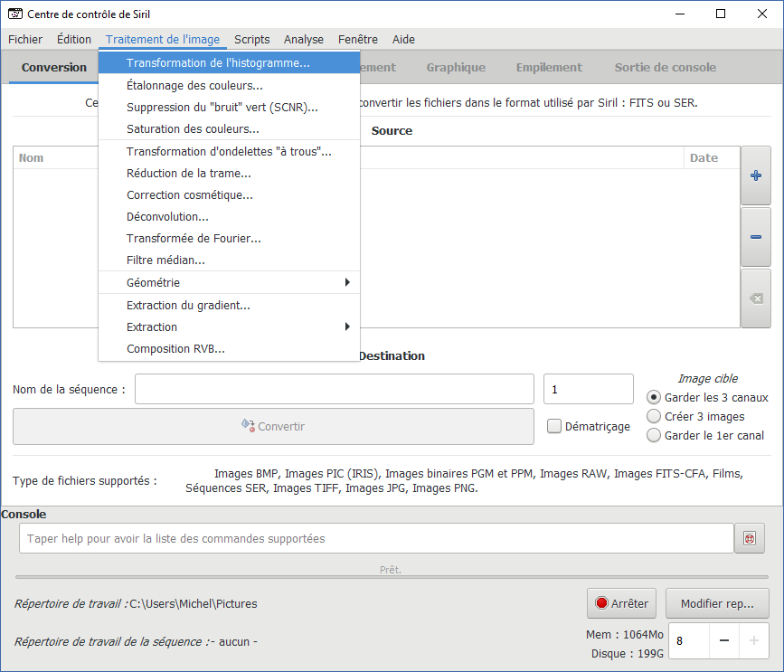
Task: Select Garder les 3 canaux radio
Action: pos(654,397)
